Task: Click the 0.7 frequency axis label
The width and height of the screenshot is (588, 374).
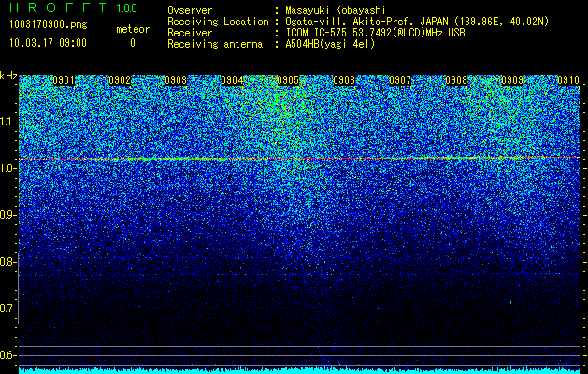Action: tap(7, 309)
